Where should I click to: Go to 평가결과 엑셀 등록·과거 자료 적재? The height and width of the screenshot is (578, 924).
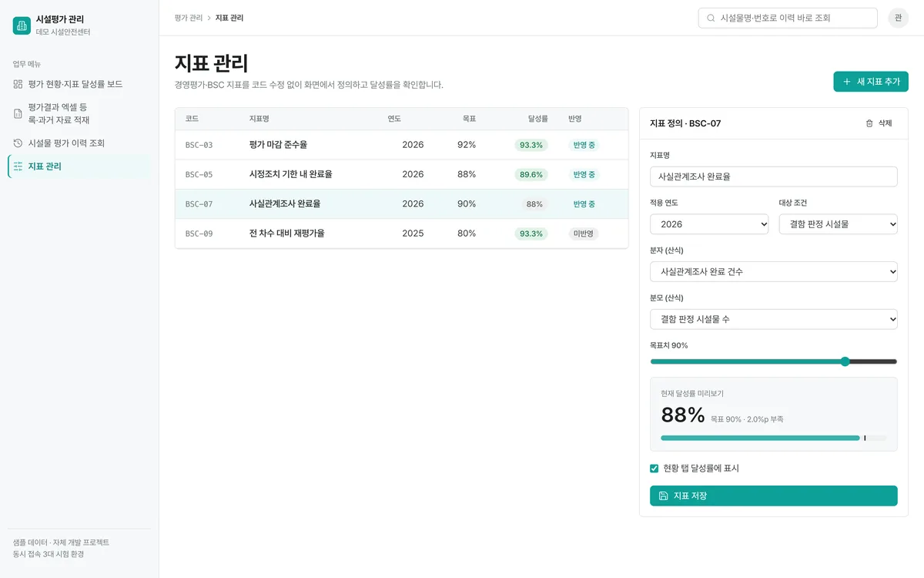click(x=79, y=113)
